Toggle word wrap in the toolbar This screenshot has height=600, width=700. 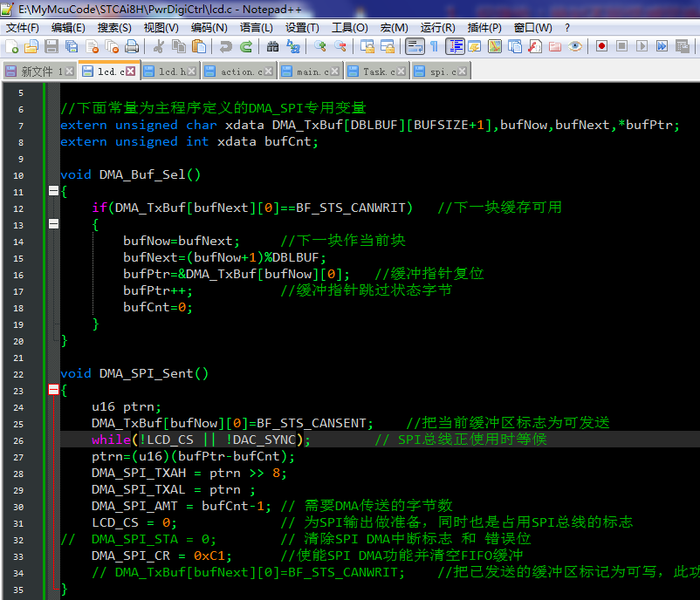415,46
